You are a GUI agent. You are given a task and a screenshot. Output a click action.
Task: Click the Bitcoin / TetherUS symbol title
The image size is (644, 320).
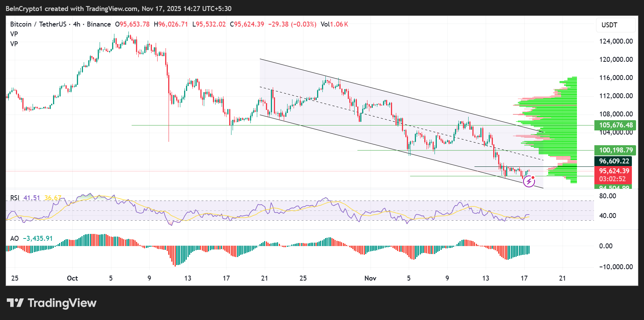(x=38, y=24)
